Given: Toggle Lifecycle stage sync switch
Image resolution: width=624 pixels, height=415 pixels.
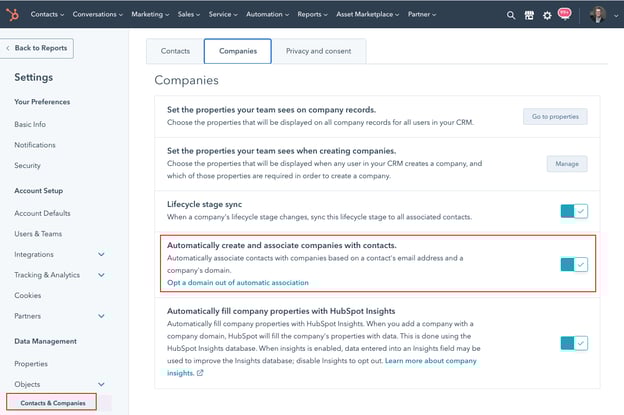Looking at the screenshot, I should pyautogui.click(x=574, y=211).
